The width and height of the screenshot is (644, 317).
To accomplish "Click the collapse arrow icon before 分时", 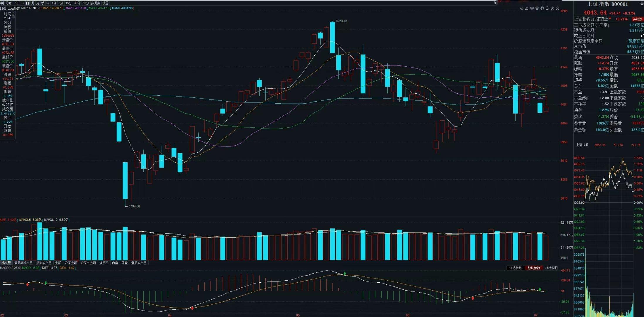I will coord(2,3).
